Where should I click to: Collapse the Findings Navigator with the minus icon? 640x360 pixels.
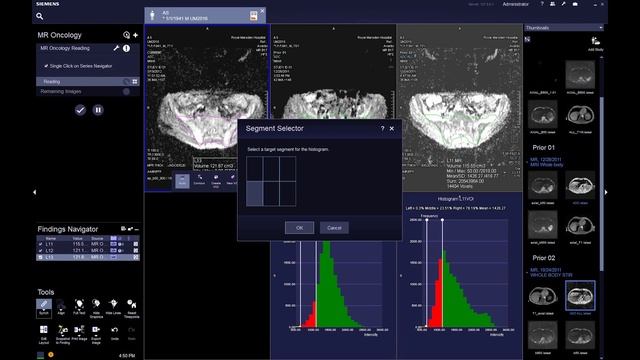tap(137, 229)
